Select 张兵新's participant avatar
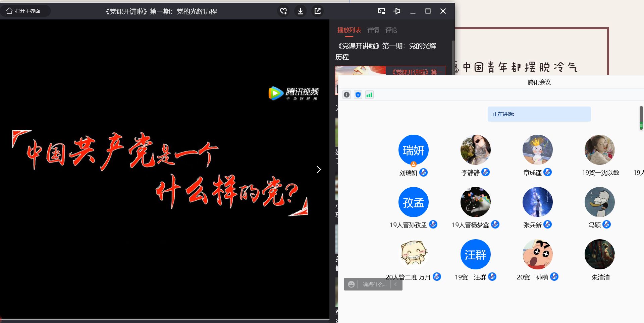 tap(537, 202)
